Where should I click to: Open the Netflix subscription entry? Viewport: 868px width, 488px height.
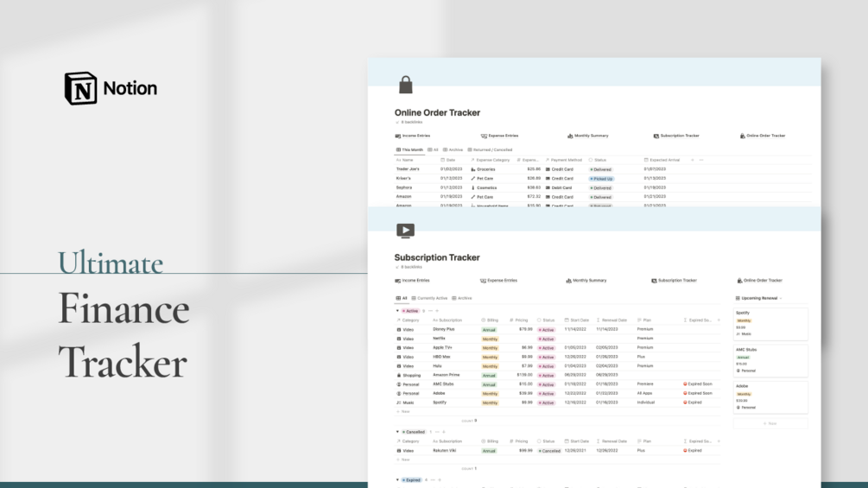pyautogui.click(x=439, y=338)
